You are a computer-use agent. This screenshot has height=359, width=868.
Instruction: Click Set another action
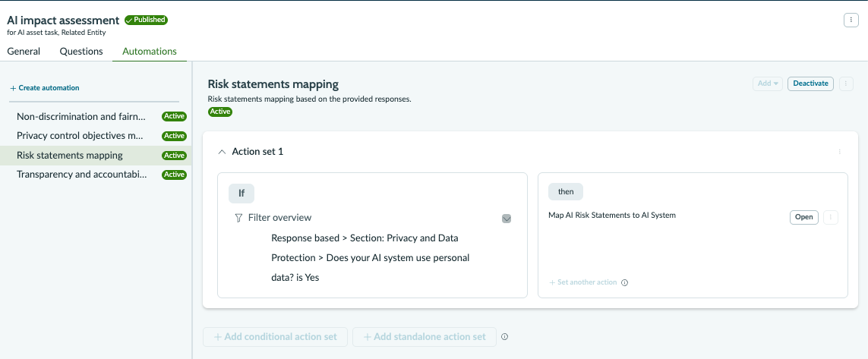(x=583, y=282)
